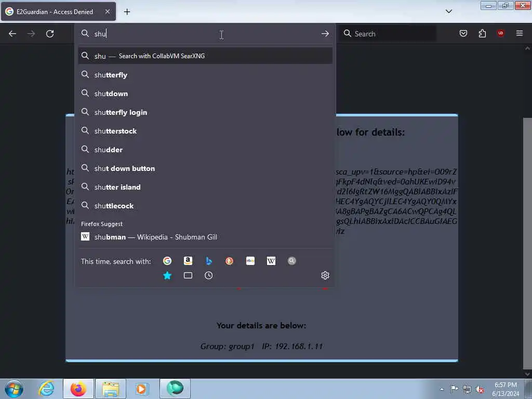532x399 pixels.
Task: Open a new tab with the plus button
Action: (x=127, y=12)
